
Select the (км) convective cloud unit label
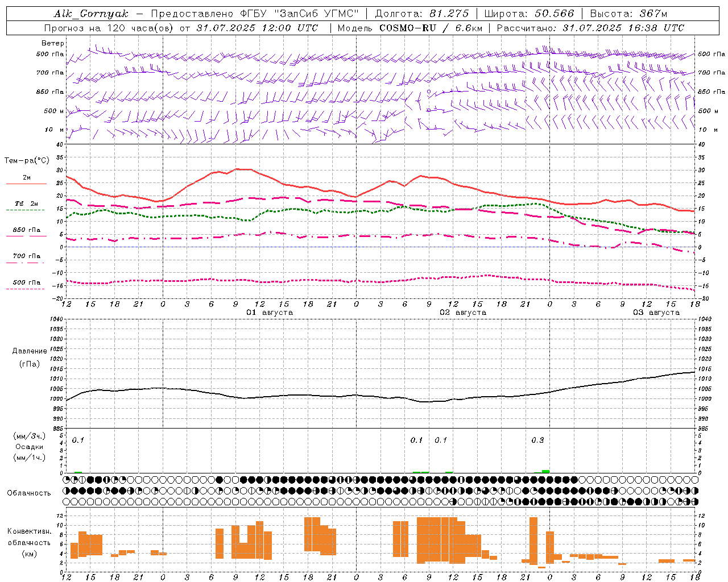30,554
